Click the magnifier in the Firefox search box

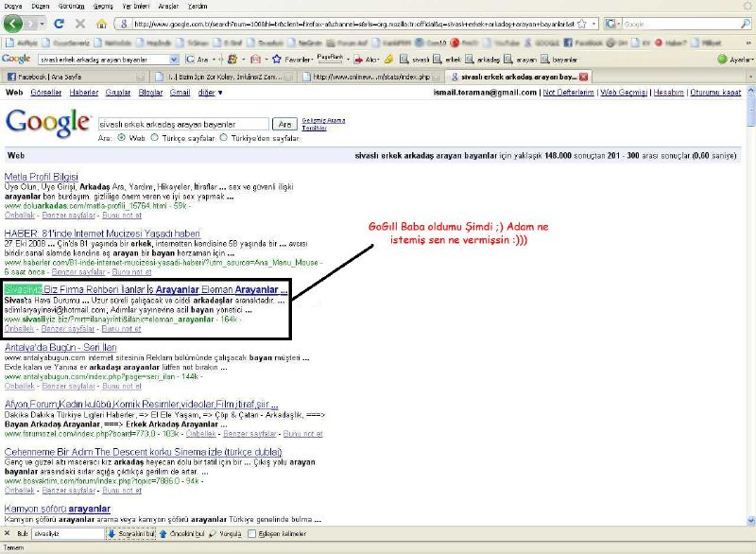tap(746, 24)
